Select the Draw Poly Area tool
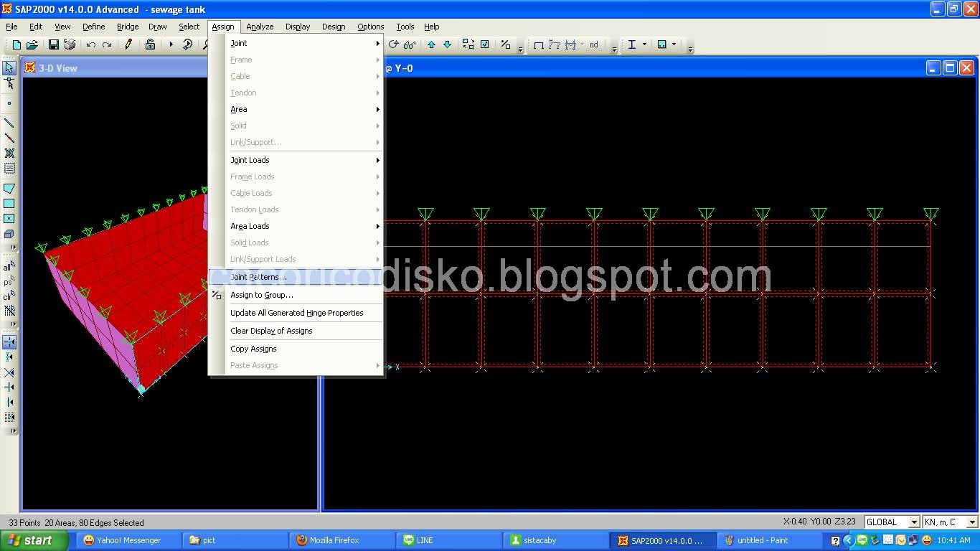This screenshot has height=551, width=980. click(9, 189)
